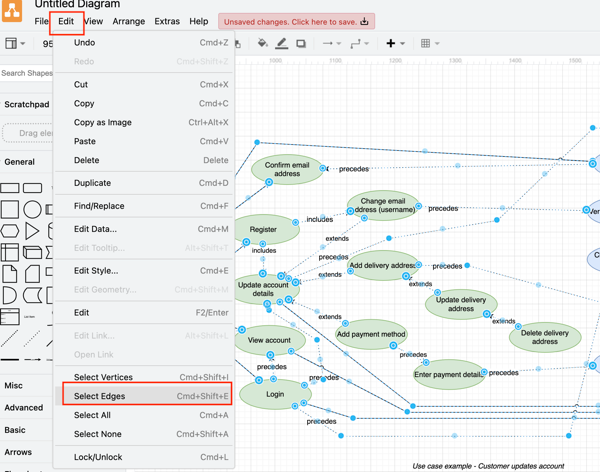Viewport: 600px width, 472px height.
Task: Open Table dropdown arrow
Action: (437, 44)
